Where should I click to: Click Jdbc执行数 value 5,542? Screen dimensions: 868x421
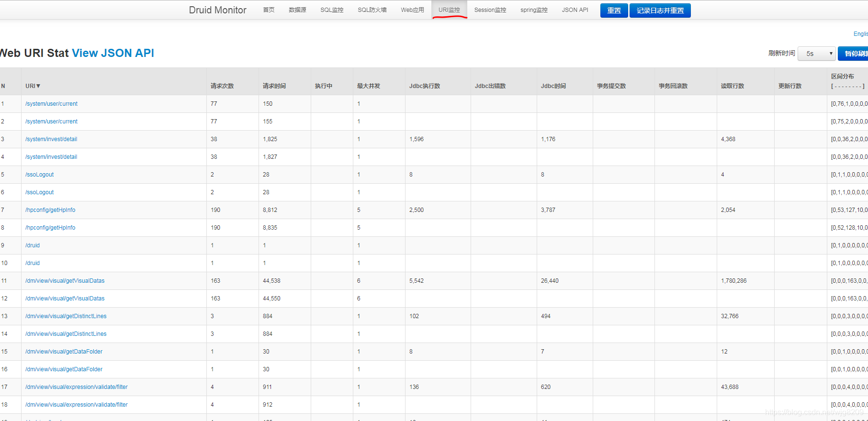(x=417, y=281)
